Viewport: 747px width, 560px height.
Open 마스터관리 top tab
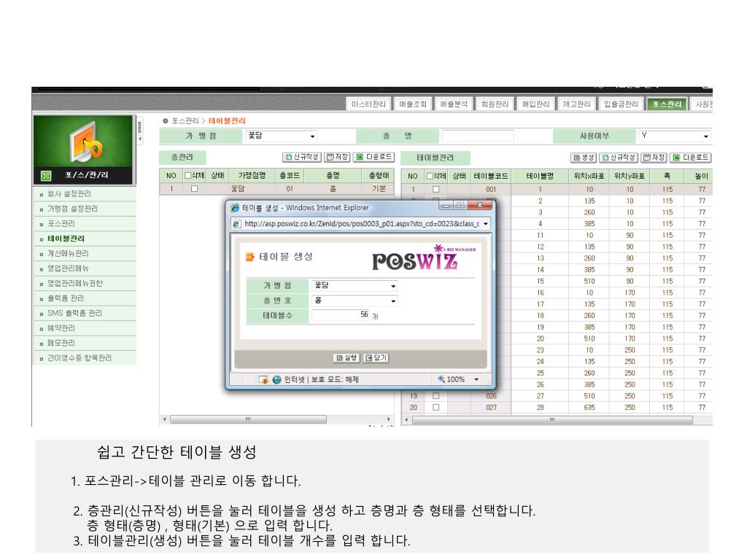coord(368,104)
